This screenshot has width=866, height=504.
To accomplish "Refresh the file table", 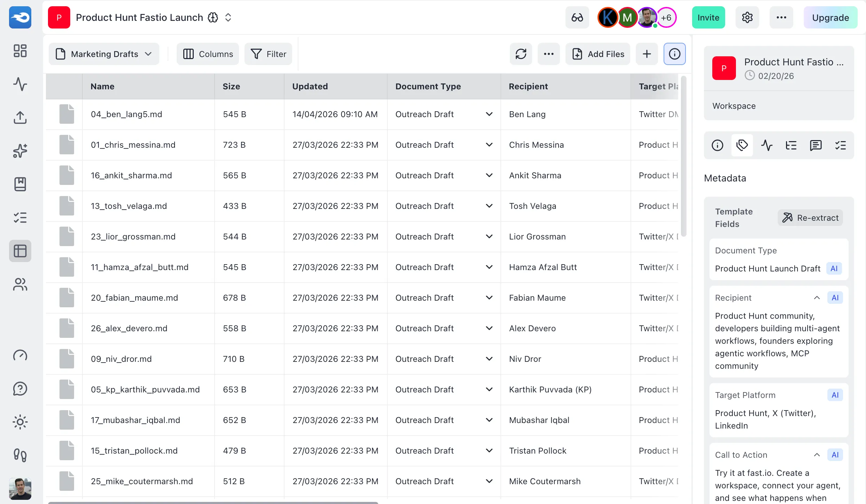I will click(x=521, y=54).
